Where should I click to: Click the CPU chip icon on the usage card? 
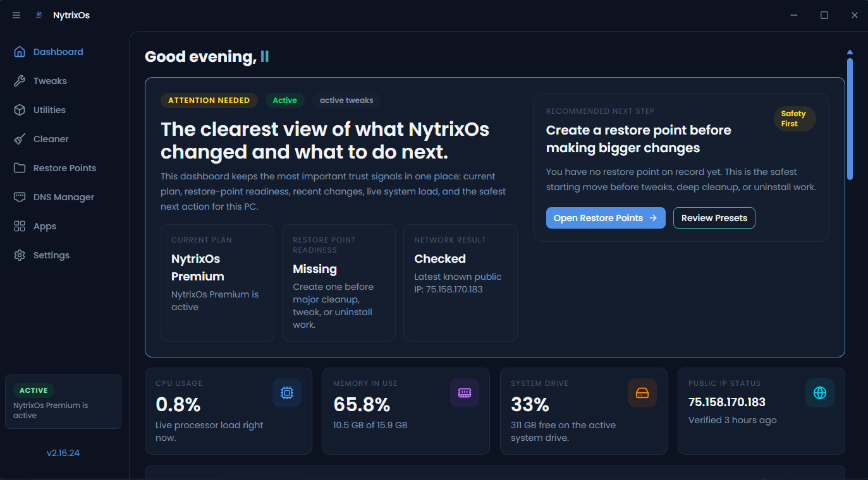(287, 392)
